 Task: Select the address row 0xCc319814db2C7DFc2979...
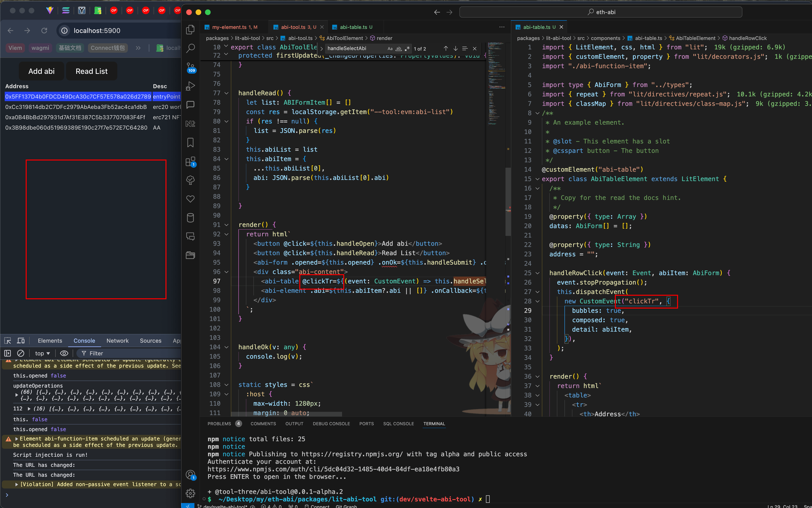click(76, 107)
